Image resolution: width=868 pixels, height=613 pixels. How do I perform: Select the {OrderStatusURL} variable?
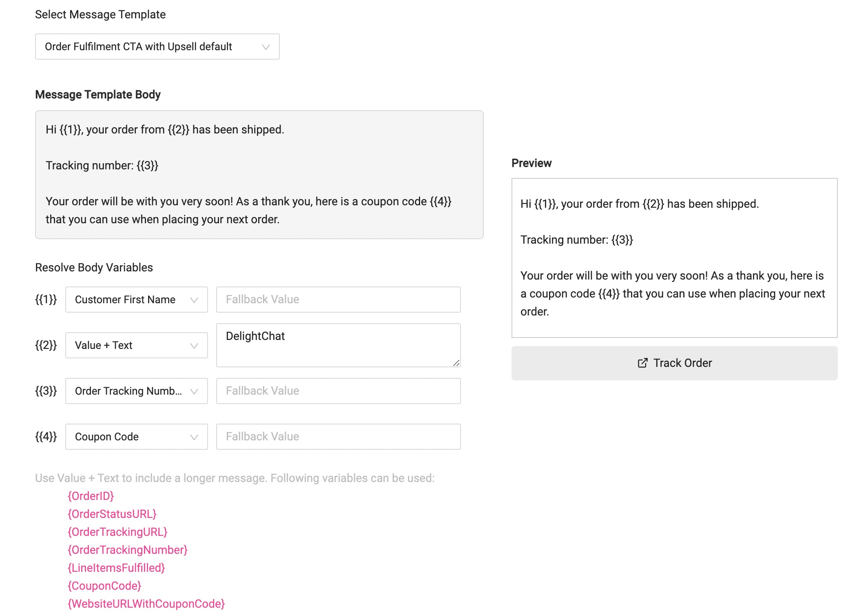[x=112, y=514]
